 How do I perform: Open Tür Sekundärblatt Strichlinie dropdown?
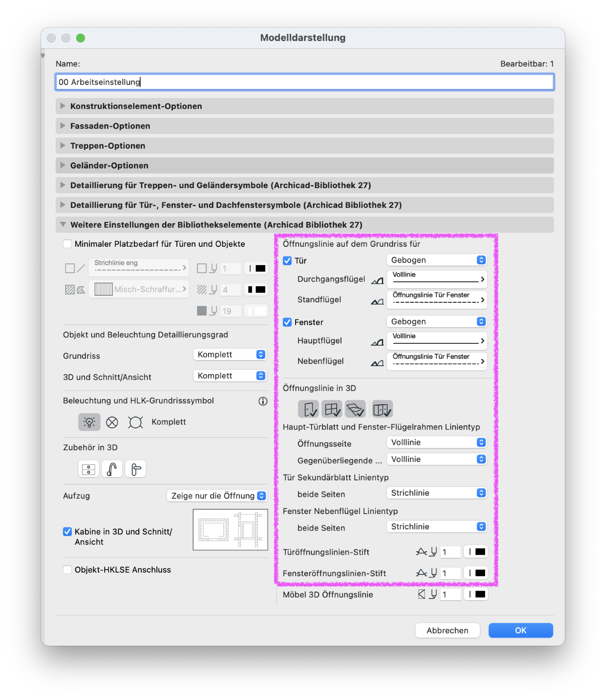pyautogui.click(x=437, y=493)
